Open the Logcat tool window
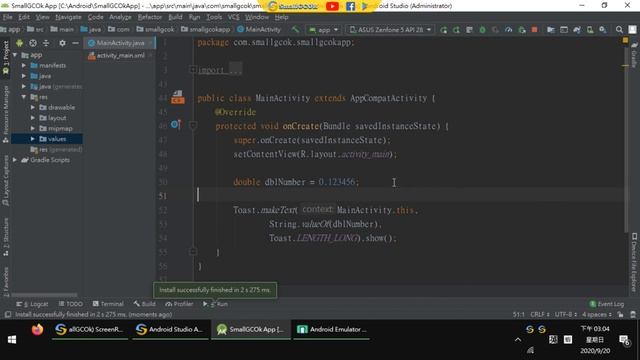 32,304
